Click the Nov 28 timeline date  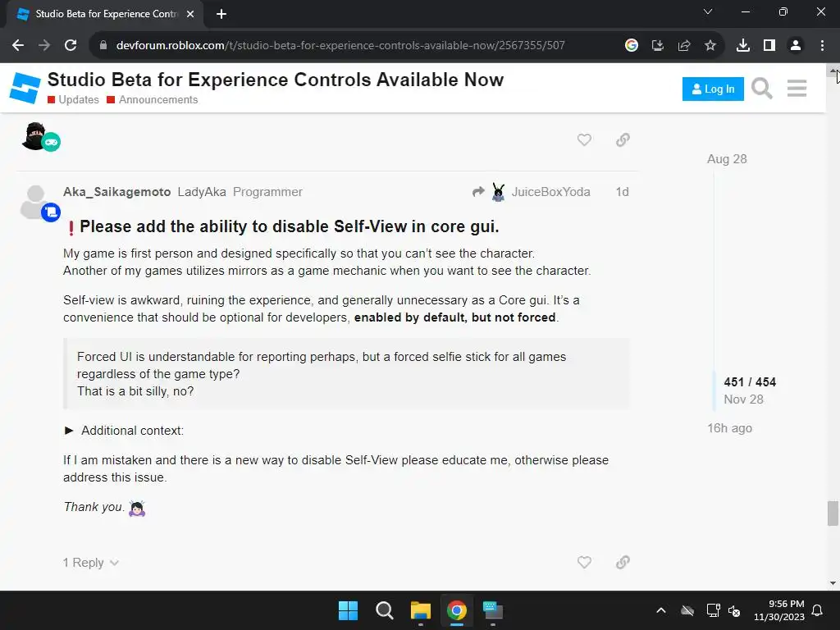point(743,399)
